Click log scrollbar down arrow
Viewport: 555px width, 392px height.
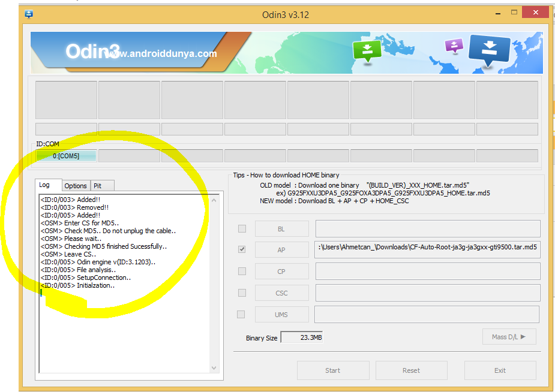tap(214, 368)
